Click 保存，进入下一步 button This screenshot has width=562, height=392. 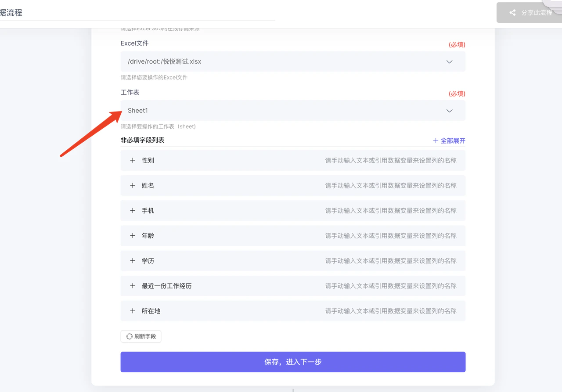point(293,362)
